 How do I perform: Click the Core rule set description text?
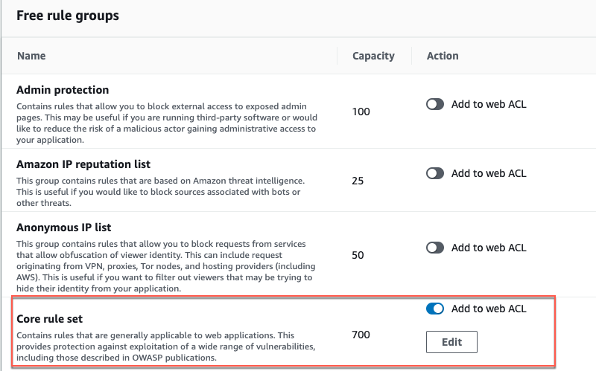point(166,346)
